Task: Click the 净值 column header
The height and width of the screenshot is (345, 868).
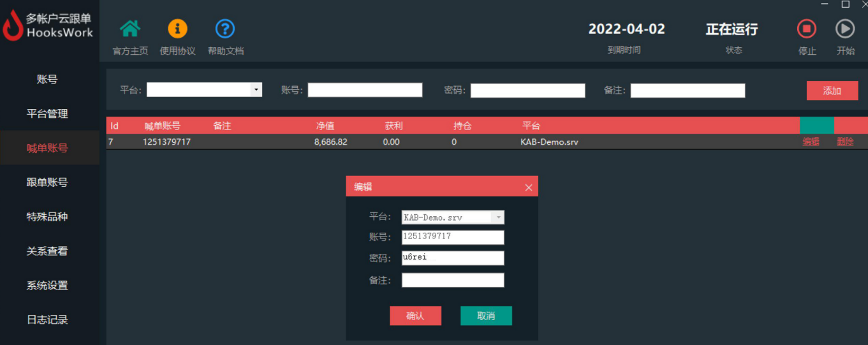Action: pos(325,126)
